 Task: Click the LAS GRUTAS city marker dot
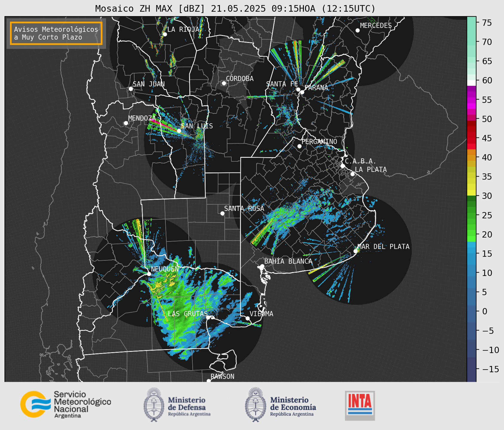click(208, 318)
